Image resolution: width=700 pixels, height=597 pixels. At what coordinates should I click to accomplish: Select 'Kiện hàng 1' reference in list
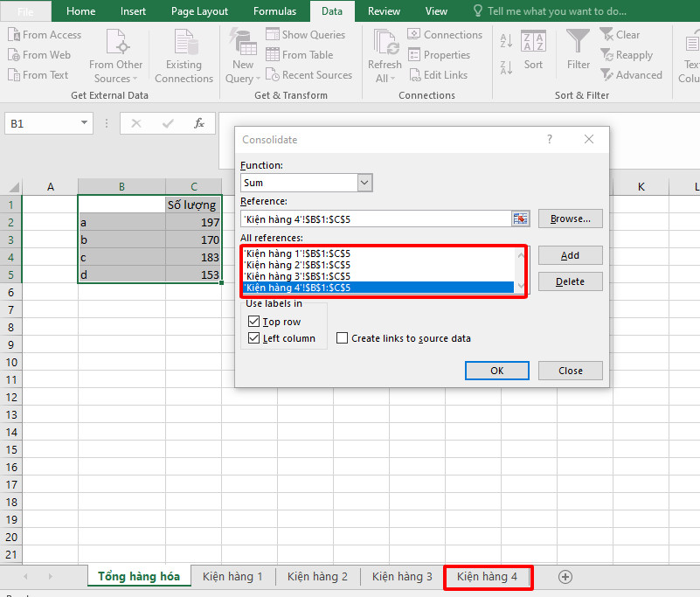coord(378,253)
